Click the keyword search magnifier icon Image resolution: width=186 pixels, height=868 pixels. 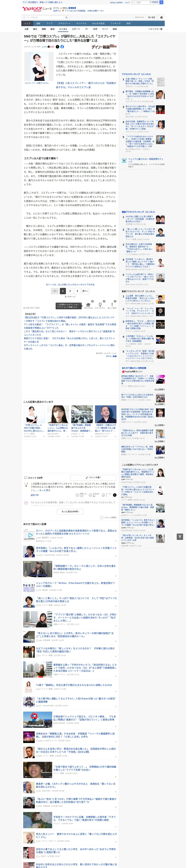click(x=66, y=18)
